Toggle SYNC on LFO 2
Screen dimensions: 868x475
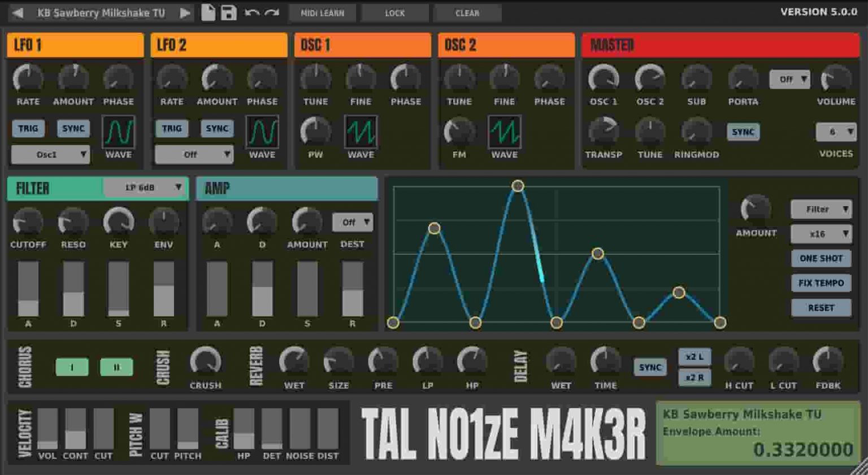[217, 128]
